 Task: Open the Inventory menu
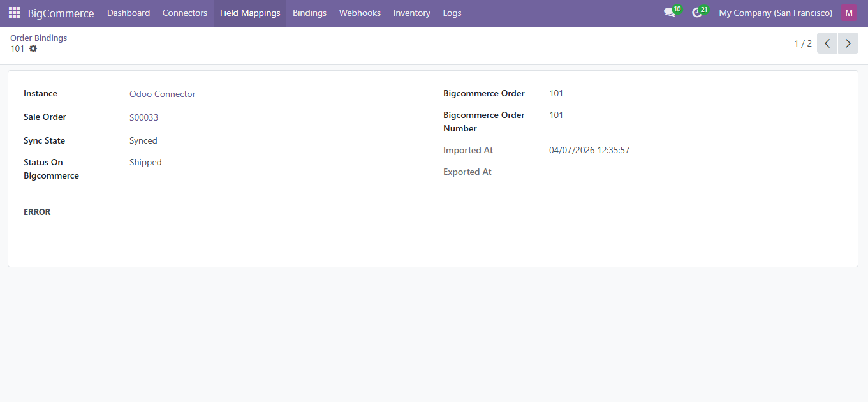411,13
